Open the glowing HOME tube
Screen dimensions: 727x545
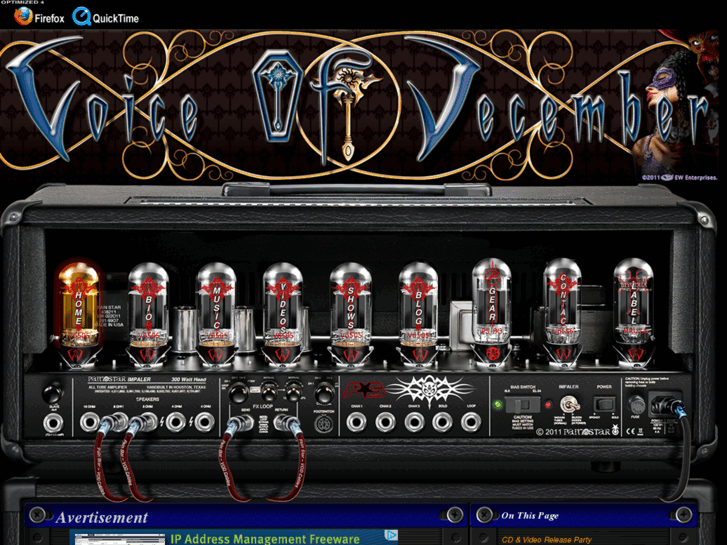(78, 311)
